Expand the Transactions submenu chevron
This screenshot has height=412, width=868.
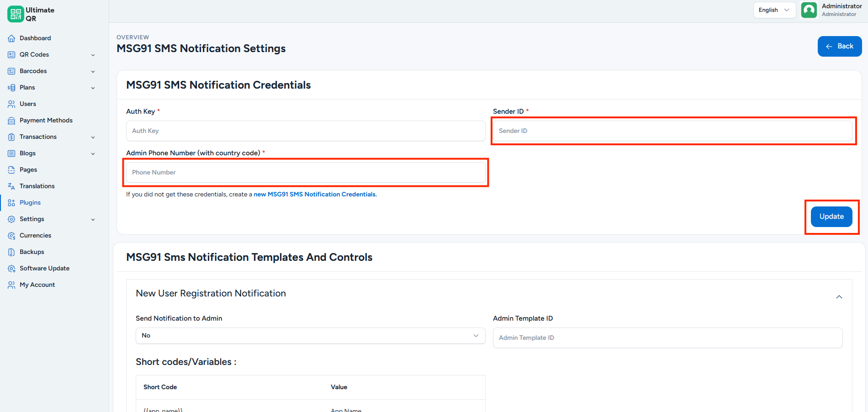(x=93, y=137)
